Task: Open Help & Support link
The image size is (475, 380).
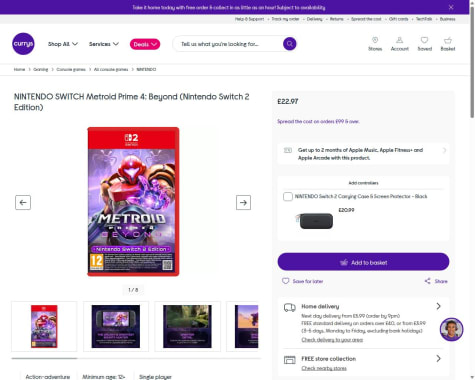Action: [249, 19]
